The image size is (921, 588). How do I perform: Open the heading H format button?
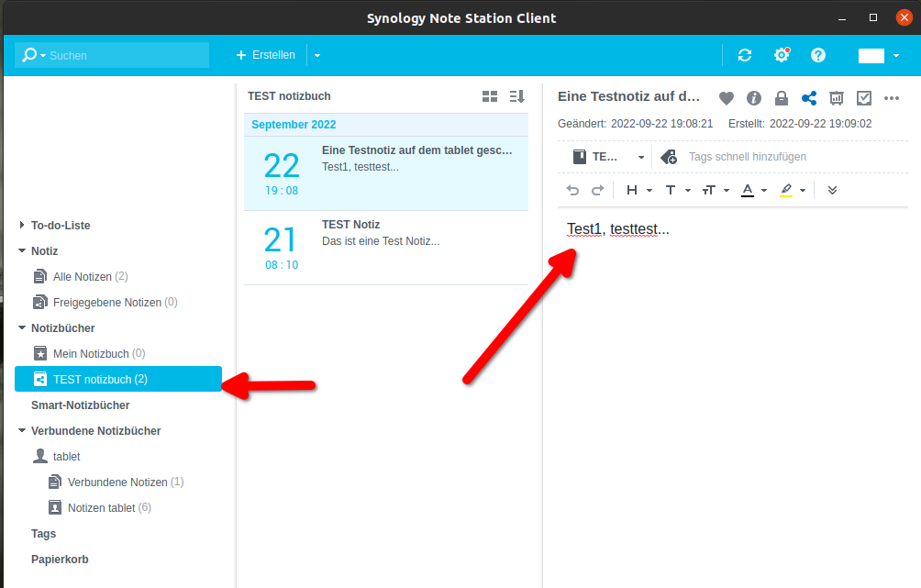[x=632, y=190]
